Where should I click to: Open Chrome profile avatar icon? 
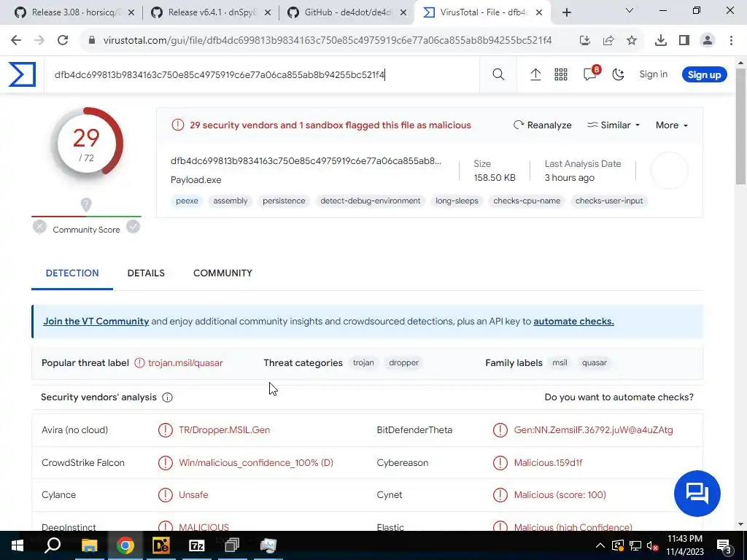tap(708, 41)
